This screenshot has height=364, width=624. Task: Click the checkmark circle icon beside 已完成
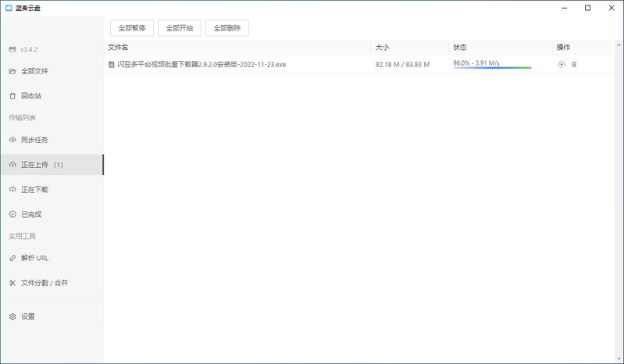point(12,214)
